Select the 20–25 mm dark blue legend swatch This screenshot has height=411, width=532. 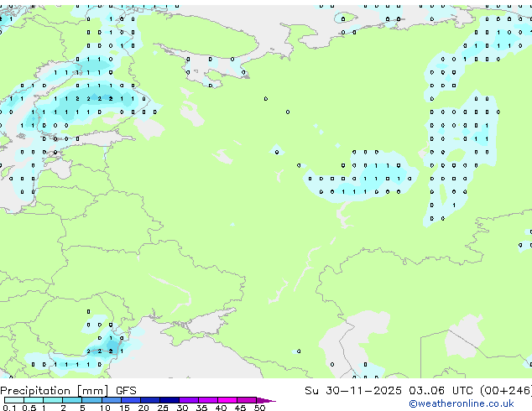(x=150, y=400)
